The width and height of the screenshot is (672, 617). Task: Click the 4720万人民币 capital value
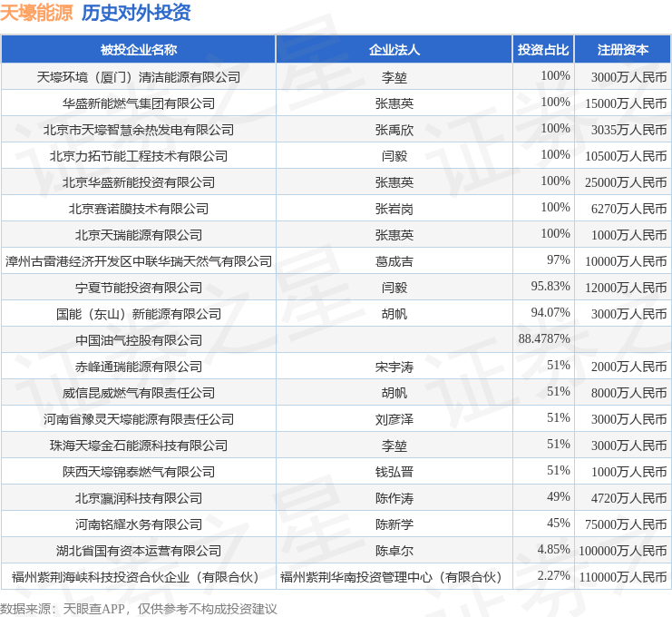[629, 498]
